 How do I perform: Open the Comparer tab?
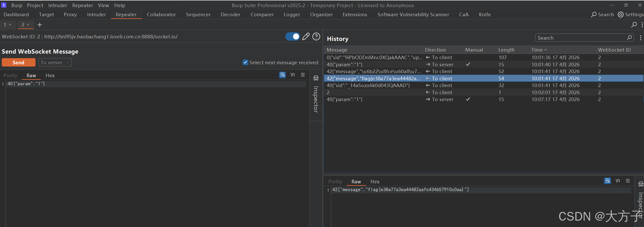coord(262,14)
